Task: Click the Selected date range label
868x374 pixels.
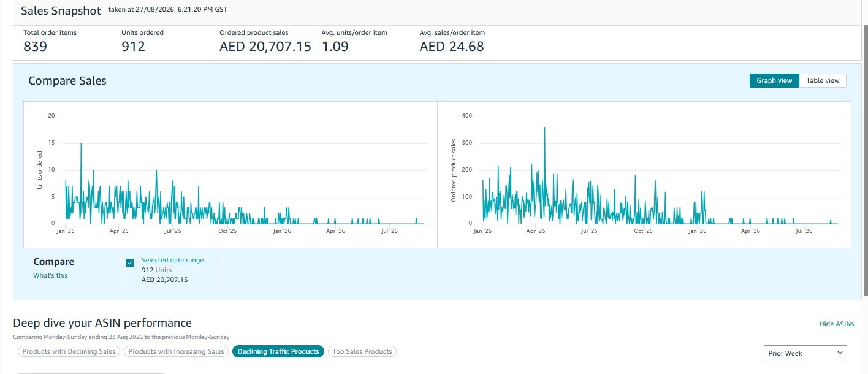Action: click(x=172, y=260)
